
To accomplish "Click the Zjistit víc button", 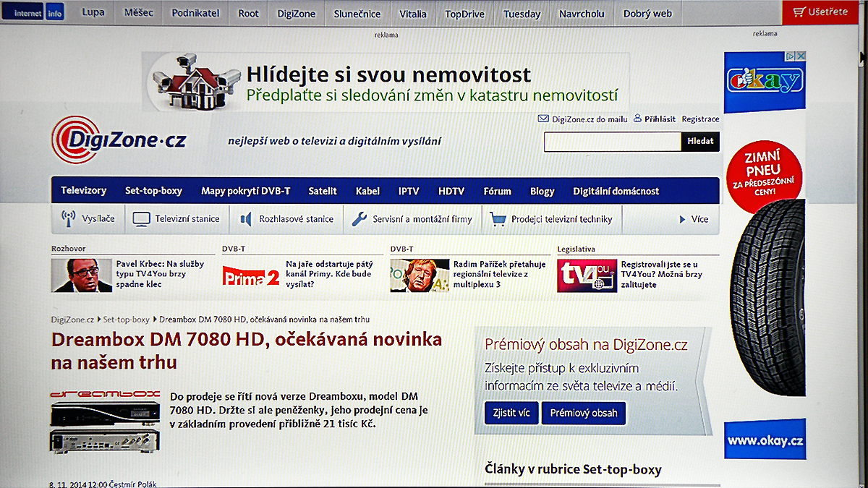I will point(511,413).
